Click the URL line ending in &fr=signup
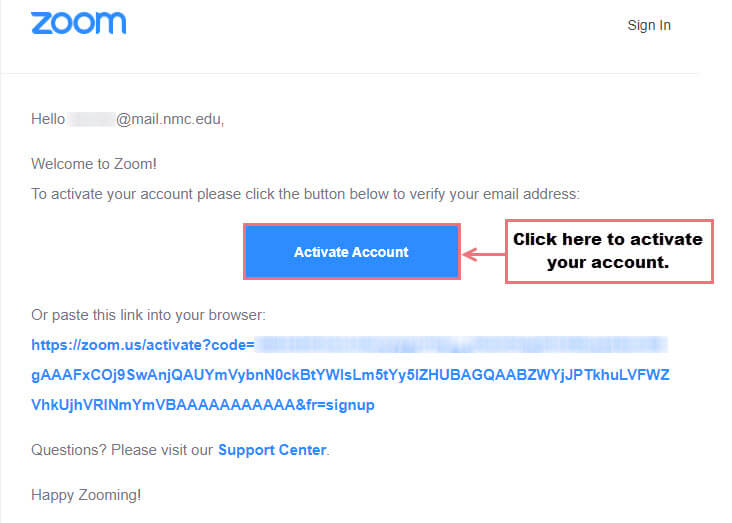 point(203,405)
